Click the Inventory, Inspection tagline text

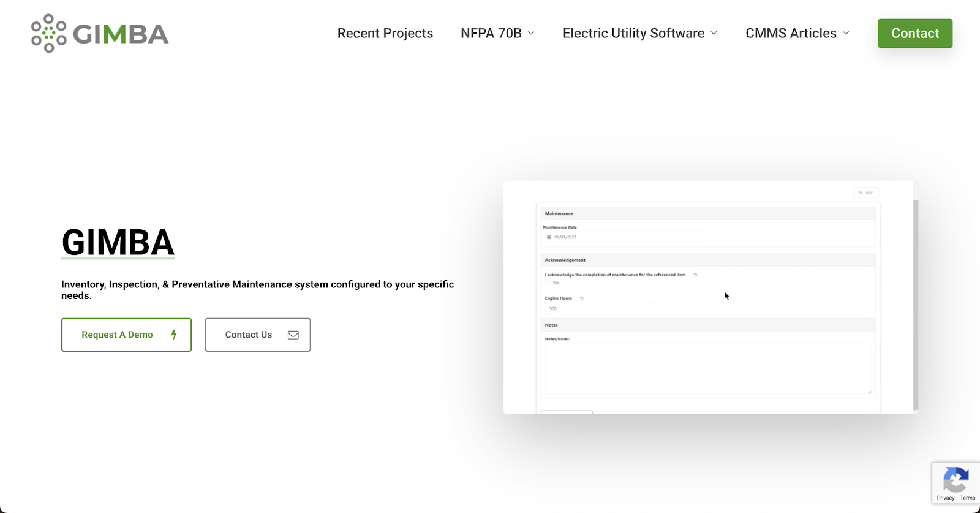[258, 290]
